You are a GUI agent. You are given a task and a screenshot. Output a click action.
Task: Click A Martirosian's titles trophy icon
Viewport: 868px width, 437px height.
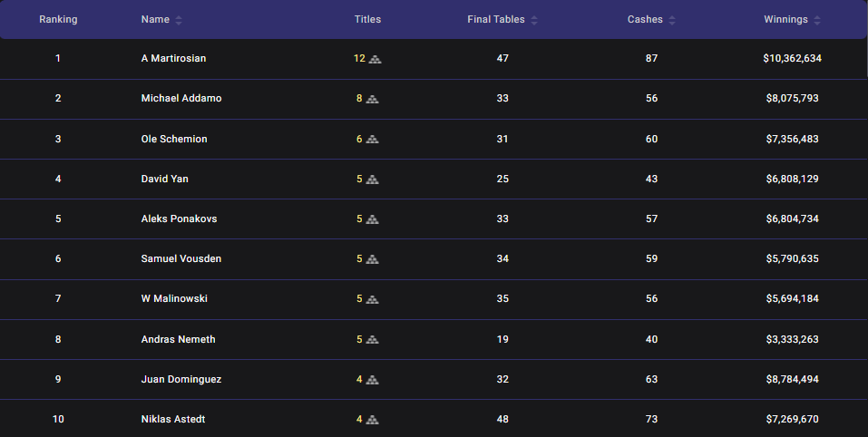pos(375,59)
